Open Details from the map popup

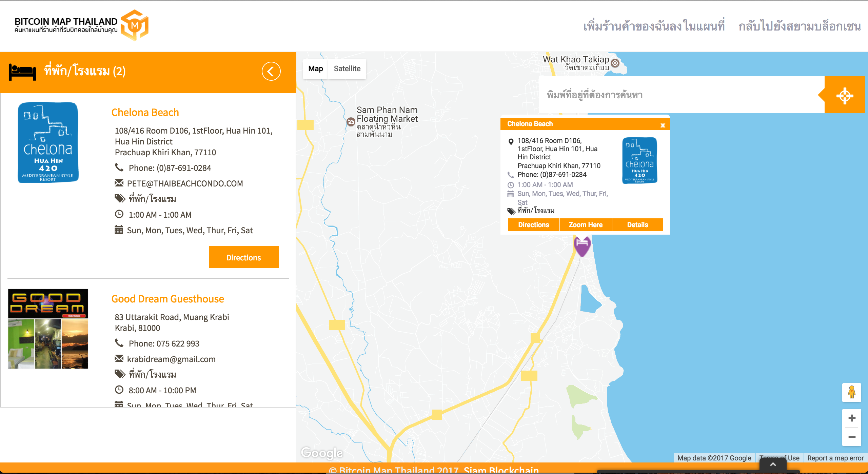click(637, 225)
